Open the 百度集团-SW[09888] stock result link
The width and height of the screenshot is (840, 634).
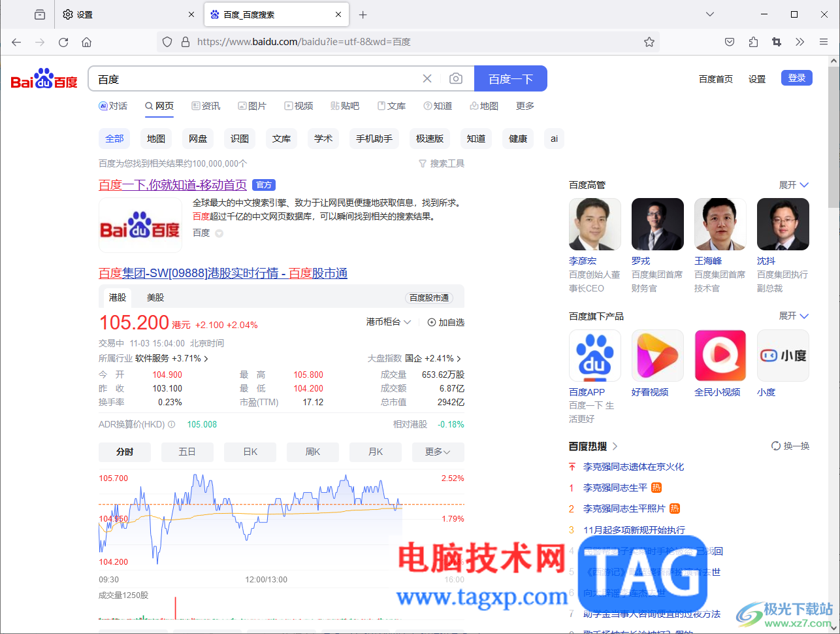223,273
